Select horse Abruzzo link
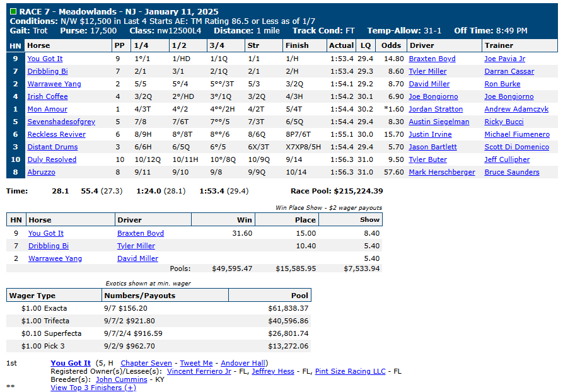 [40, 172]
